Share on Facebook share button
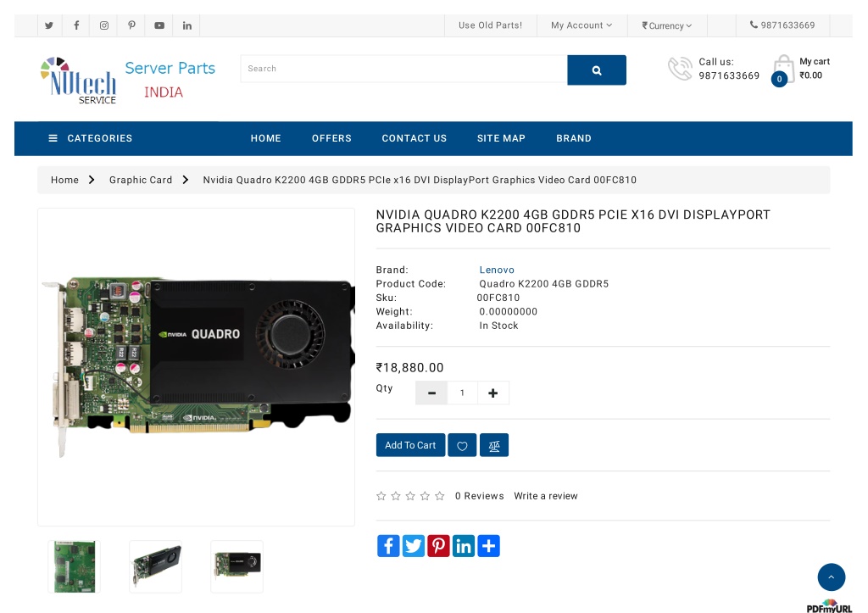The image size is (868, 613). [388, 546]
